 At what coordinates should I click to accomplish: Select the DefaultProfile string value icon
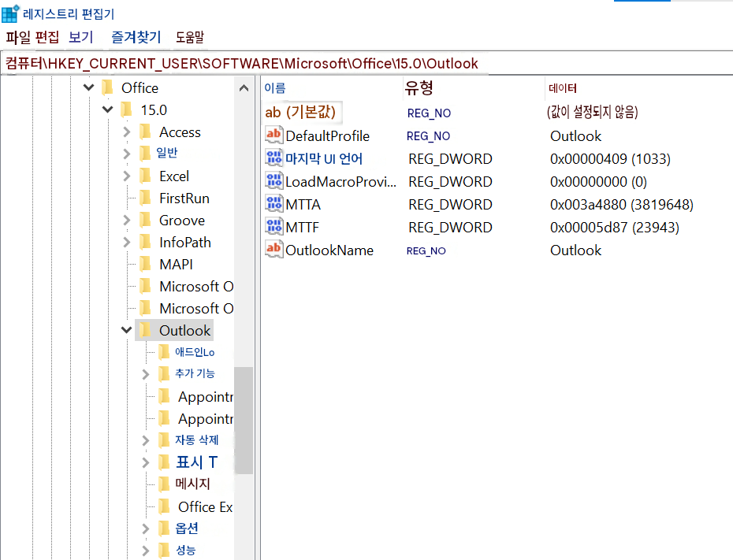[x=274, y=135]
